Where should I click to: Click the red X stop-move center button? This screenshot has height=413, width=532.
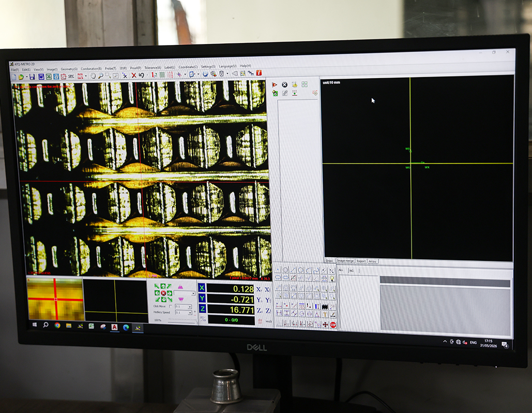tap(163, 293)
